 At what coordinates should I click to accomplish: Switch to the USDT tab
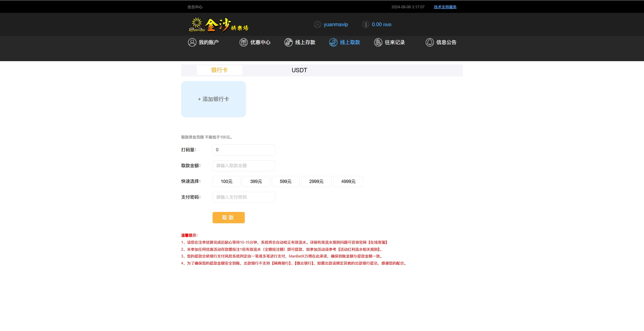coord(299,70)
